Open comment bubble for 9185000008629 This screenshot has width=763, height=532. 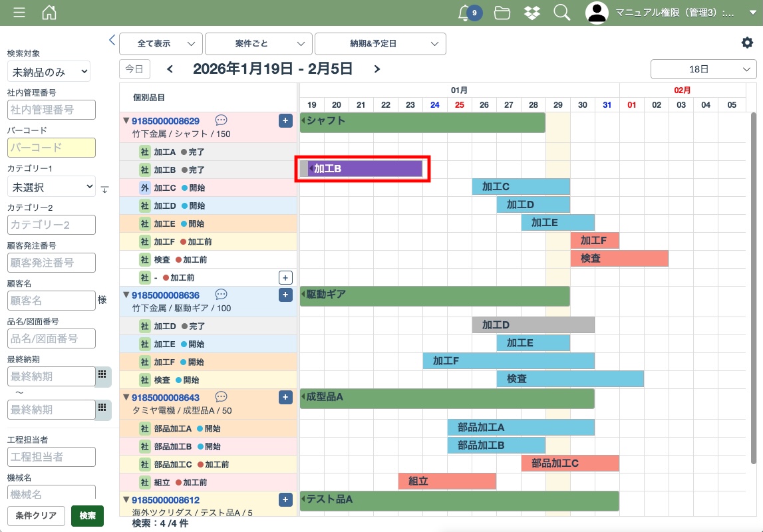click(222, 120)
